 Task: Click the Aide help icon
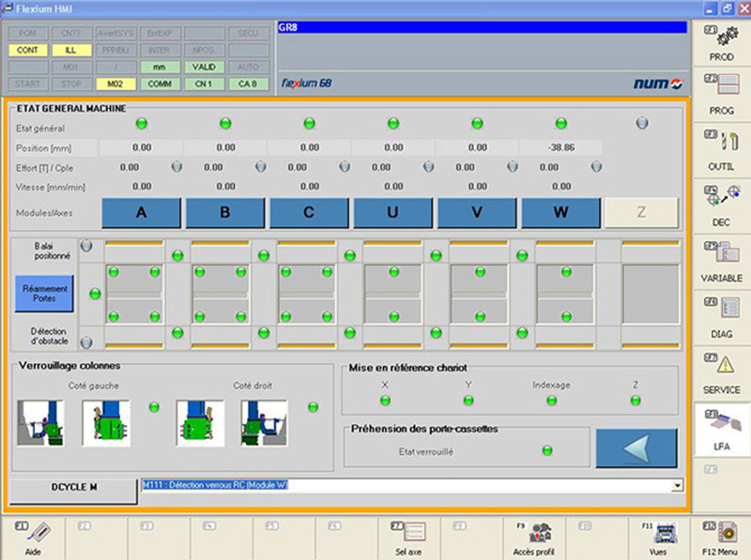pyautogui.click(x=33, y=537)
